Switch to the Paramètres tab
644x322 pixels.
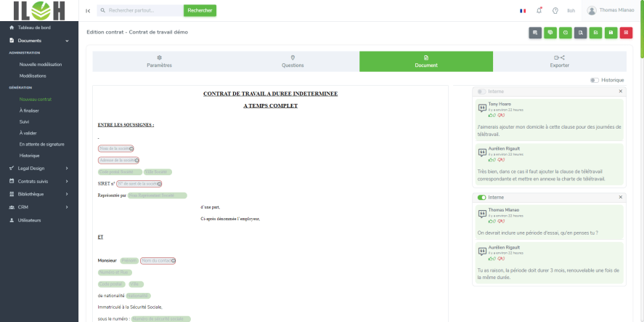[159, 61]
